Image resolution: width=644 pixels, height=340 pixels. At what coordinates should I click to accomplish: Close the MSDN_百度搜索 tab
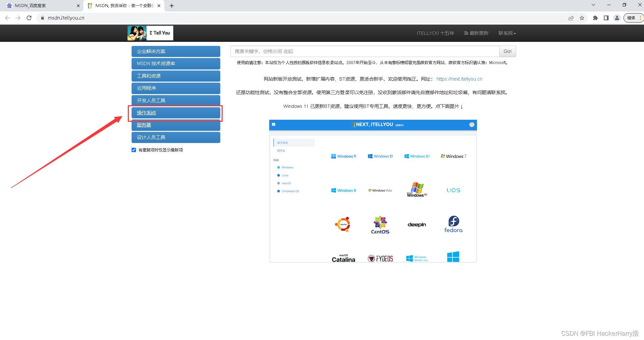click(x=78, y=6)
